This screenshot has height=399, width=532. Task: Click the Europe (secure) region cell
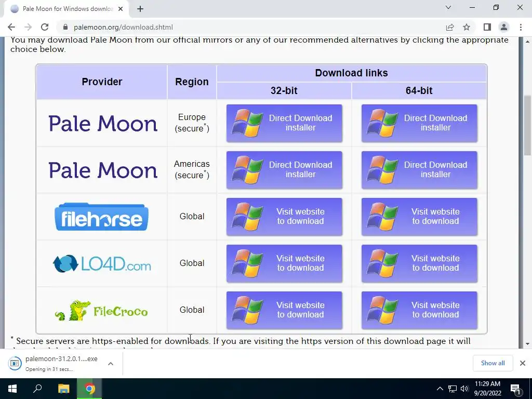[x=192, y=123]
